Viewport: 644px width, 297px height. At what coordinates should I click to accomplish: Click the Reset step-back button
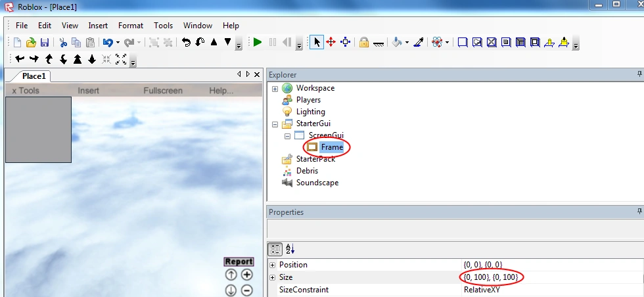pos(287,42)
